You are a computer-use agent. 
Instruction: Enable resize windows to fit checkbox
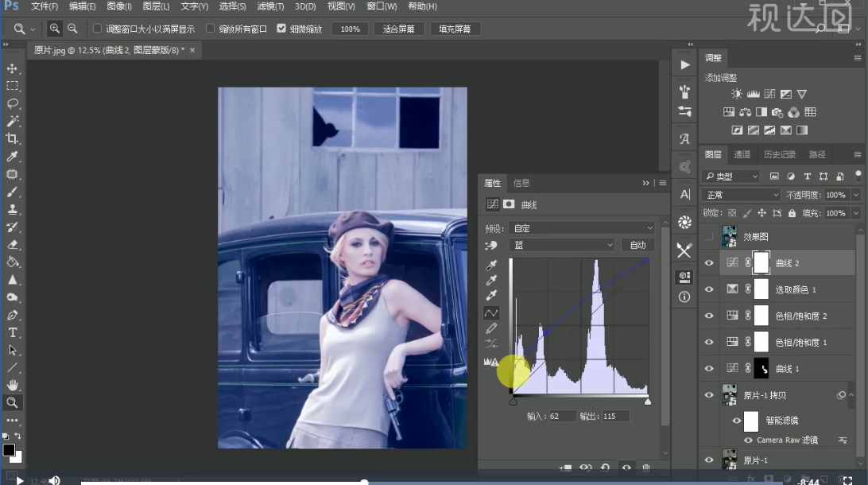(x=98, y=29)
